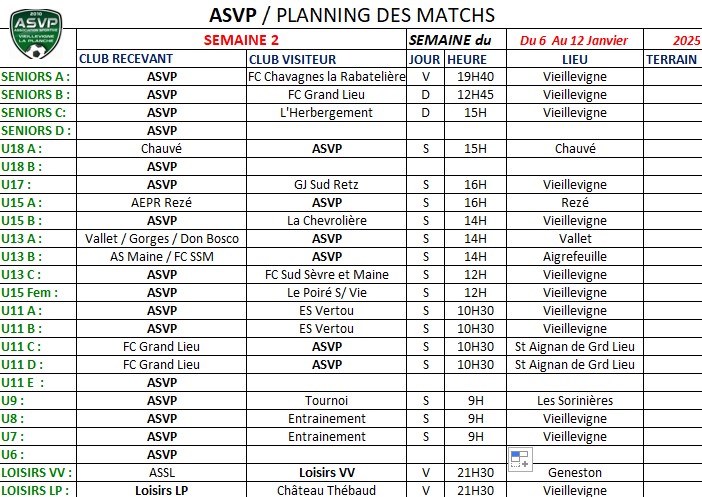Click the Du 6 Au 12 Janvier cell
Image resolution: width=702 pixels, height=497 pixels.
click(x=574, y=40)
